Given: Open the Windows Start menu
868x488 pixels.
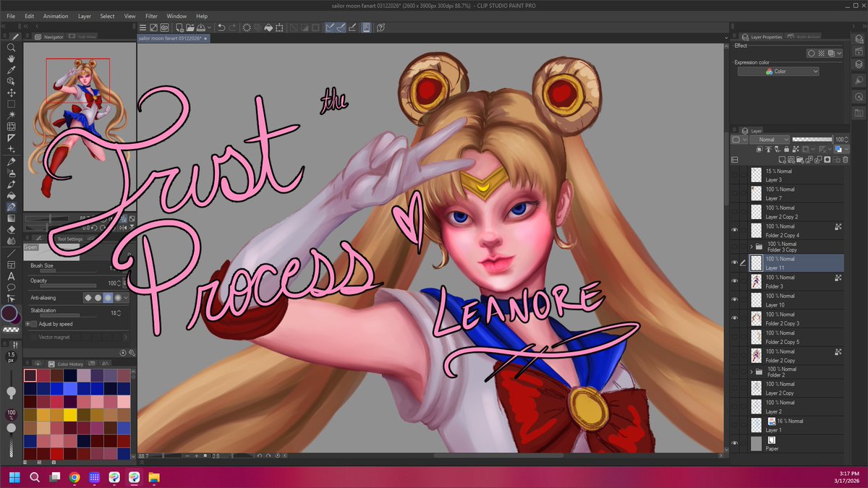Looking at the screenshot, I should click(14, 477).
